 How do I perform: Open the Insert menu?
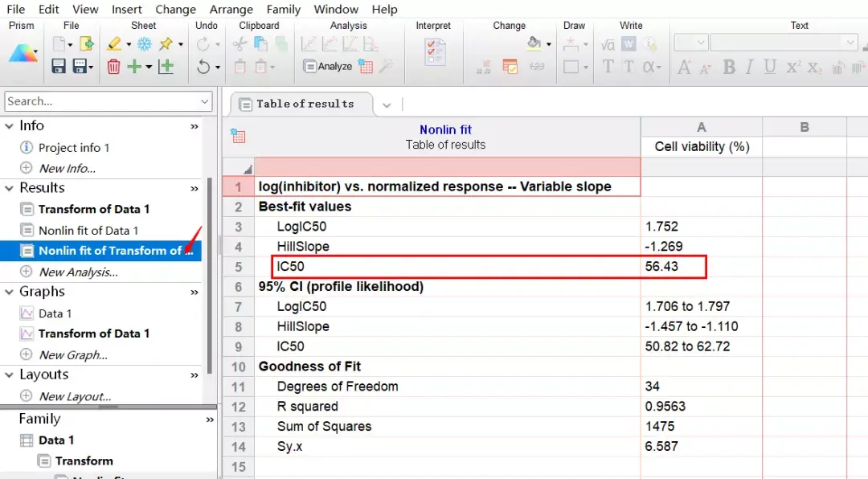click(x=127, y=10)
